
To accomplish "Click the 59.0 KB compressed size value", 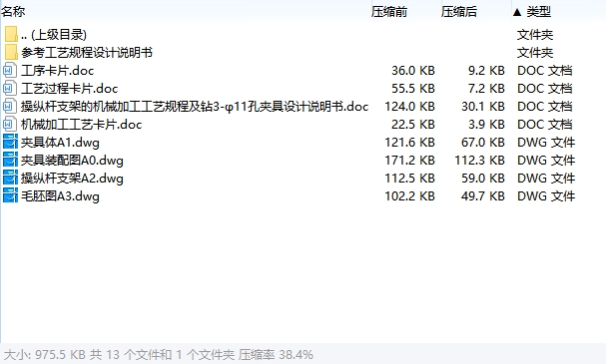I will [483, 179].
